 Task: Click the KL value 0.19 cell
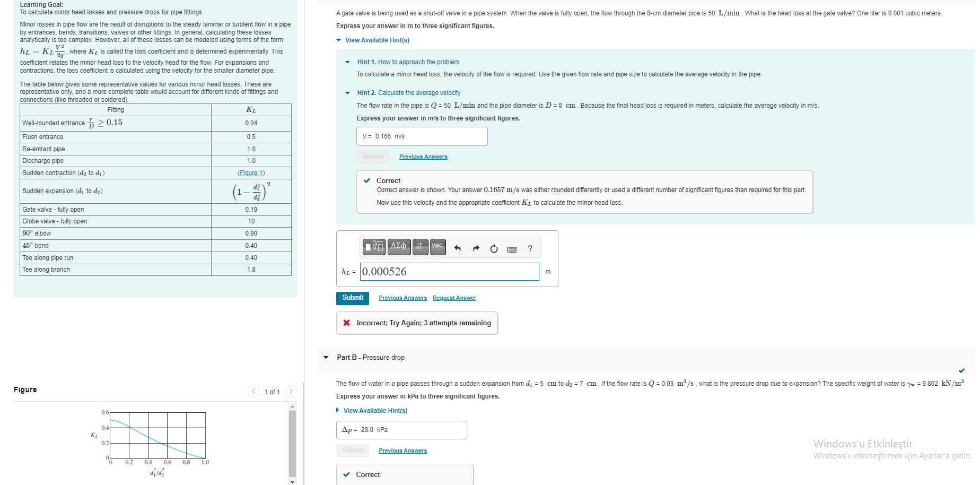(251, 210)
